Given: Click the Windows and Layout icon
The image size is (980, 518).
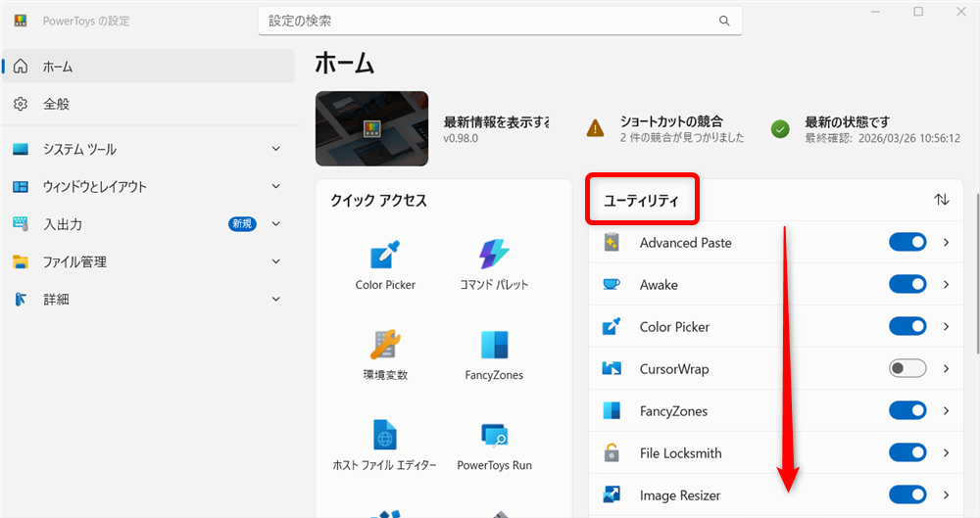Looking at the screenshot, I should click(x=21, y=187).
